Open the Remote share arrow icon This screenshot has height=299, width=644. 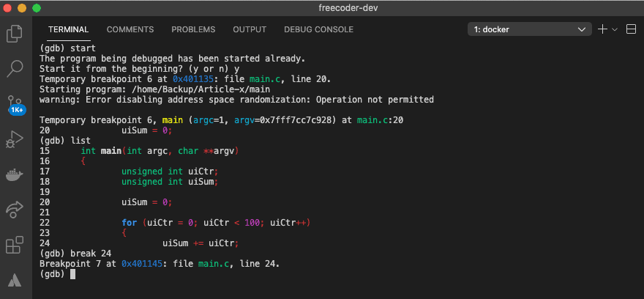pyautogui.click(x=15, y=210)
